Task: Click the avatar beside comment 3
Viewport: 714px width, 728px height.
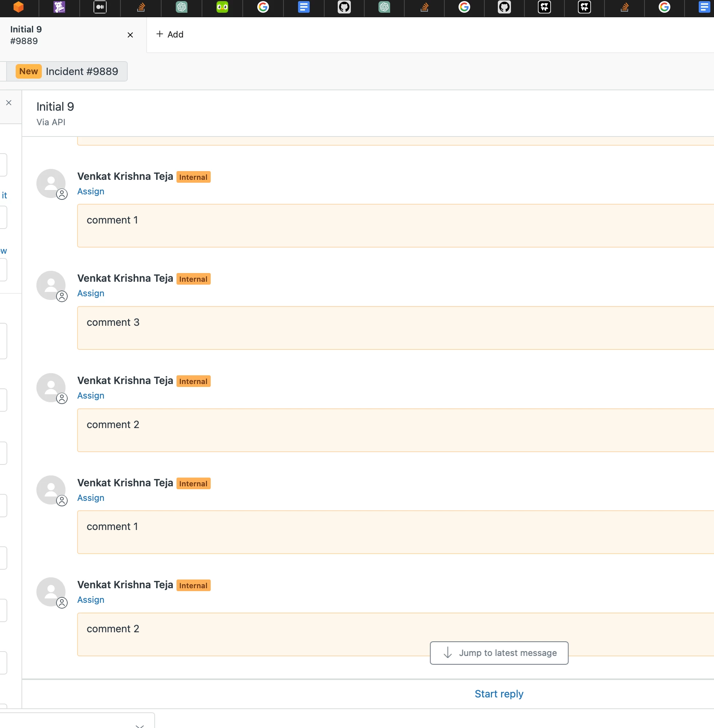Action: pyautogui.click(x=51, y=285)
